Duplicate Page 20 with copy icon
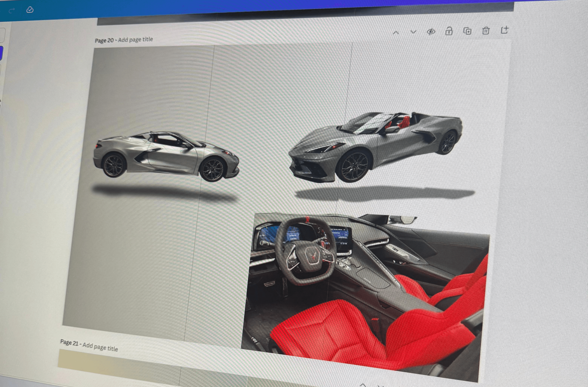This screenshot has width=588, height=387. coord(467,31)
